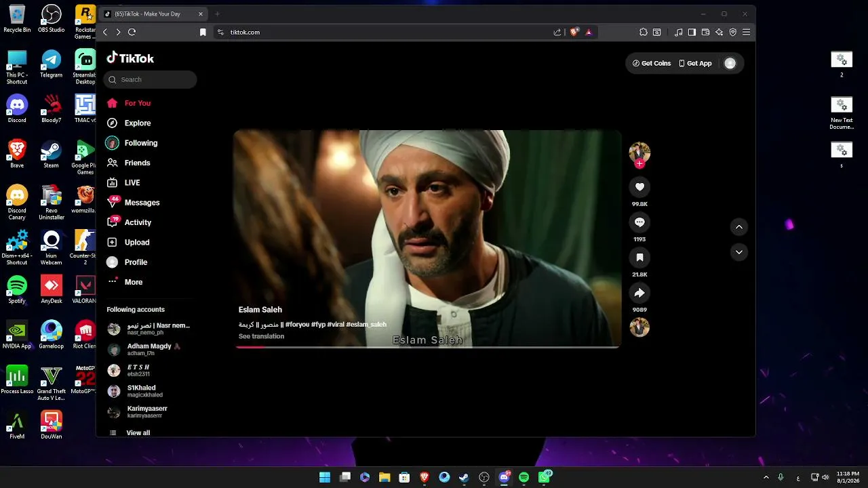Select the AnyDesk desktop icon
Screen dimensions: 868x488
[x=52, y=289]
